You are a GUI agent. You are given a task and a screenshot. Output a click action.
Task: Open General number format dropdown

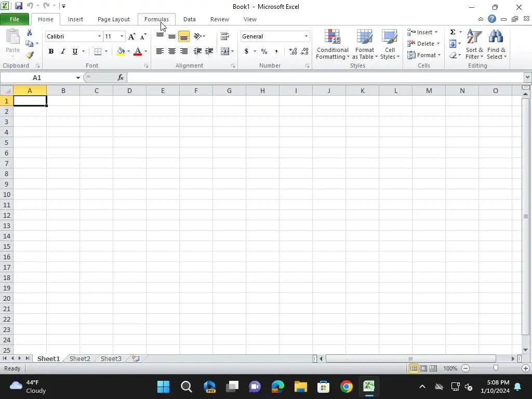coord(306,36)
